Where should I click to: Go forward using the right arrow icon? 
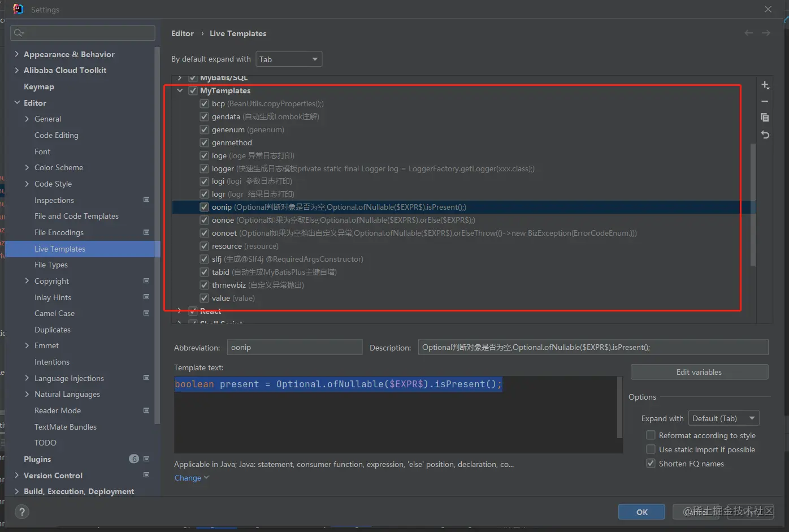pyautogui.click(x=766, y=33)
